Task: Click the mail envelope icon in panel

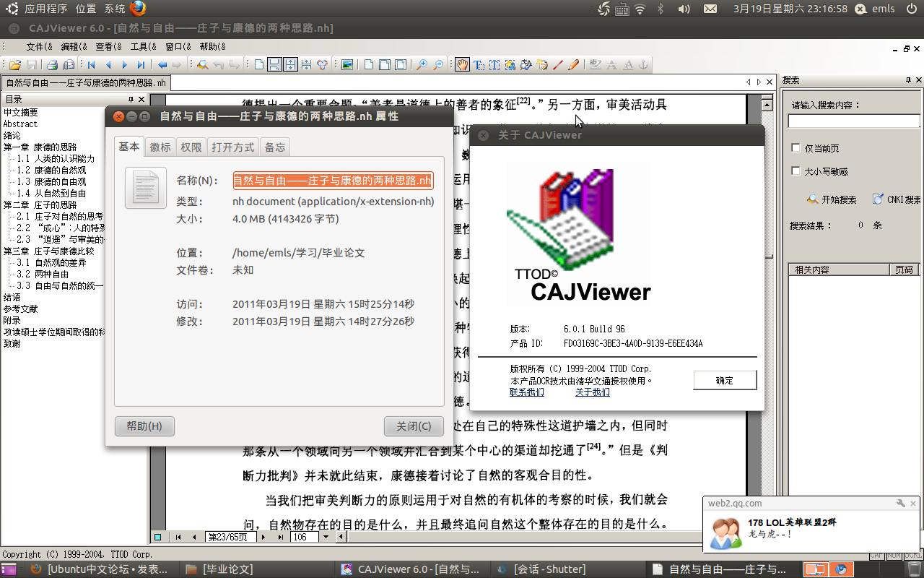Action: tap(710, 9)
